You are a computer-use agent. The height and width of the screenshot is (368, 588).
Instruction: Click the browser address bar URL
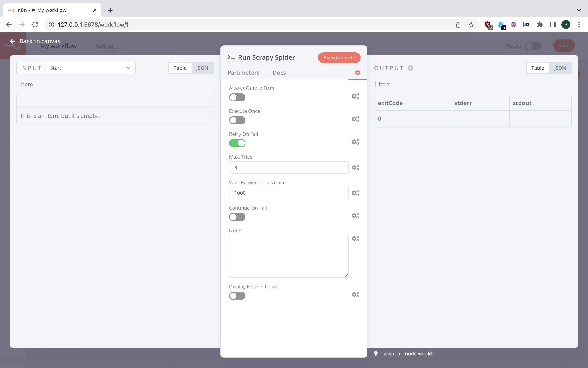[93, 25]
